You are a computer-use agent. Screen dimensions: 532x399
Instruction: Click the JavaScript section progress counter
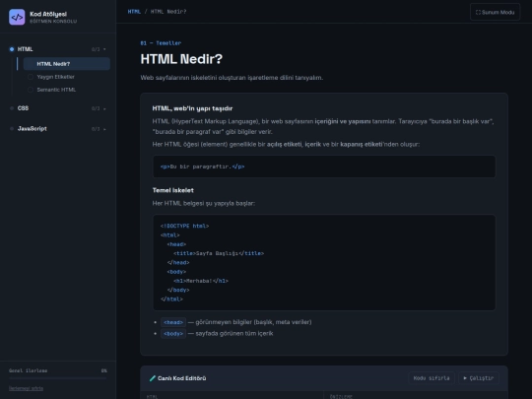pyautogui.click(x=96, y=129)
